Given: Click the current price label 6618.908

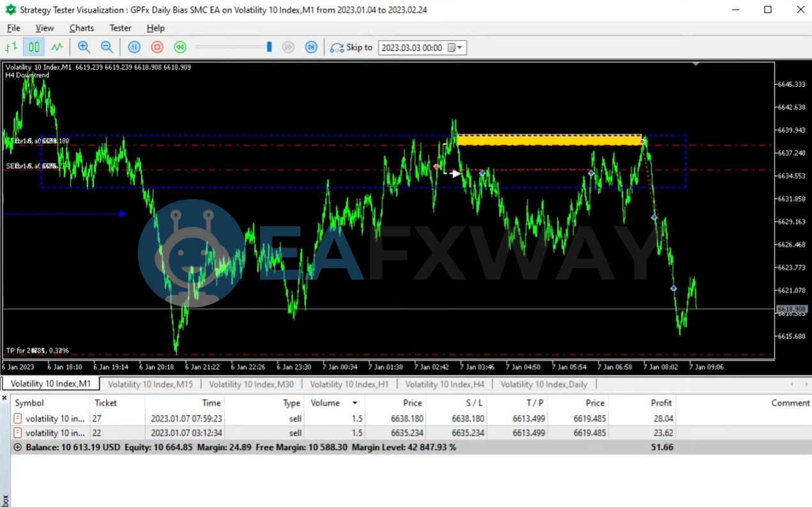Looking at the screenshot, I should pos(792,309).
